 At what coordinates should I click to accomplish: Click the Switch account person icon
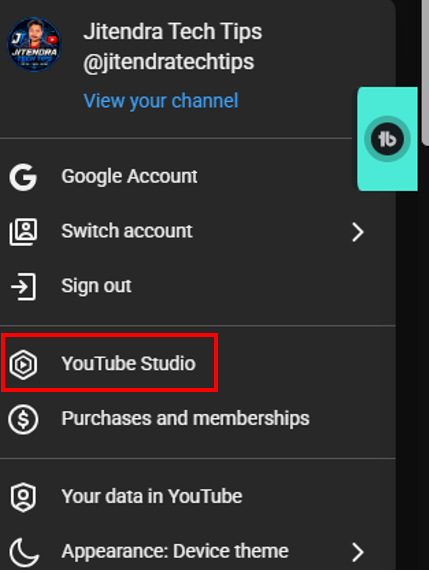[23, 232]
